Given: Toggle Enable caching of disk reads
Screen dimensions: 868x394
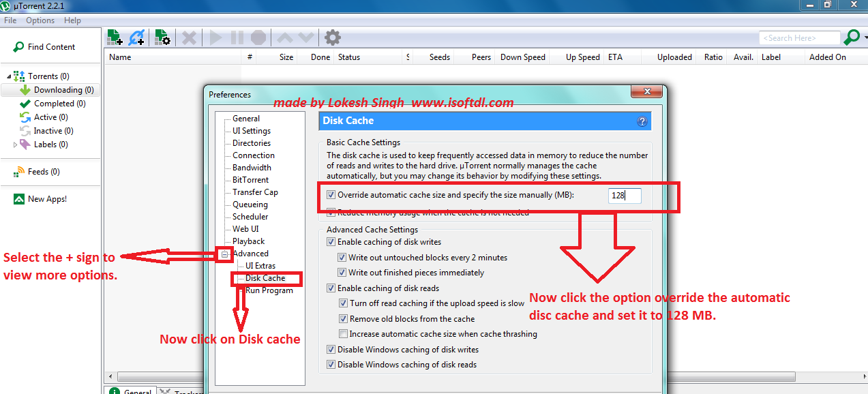Looking at the screenshot, I should pyautogui.click(x=331, y=288).
